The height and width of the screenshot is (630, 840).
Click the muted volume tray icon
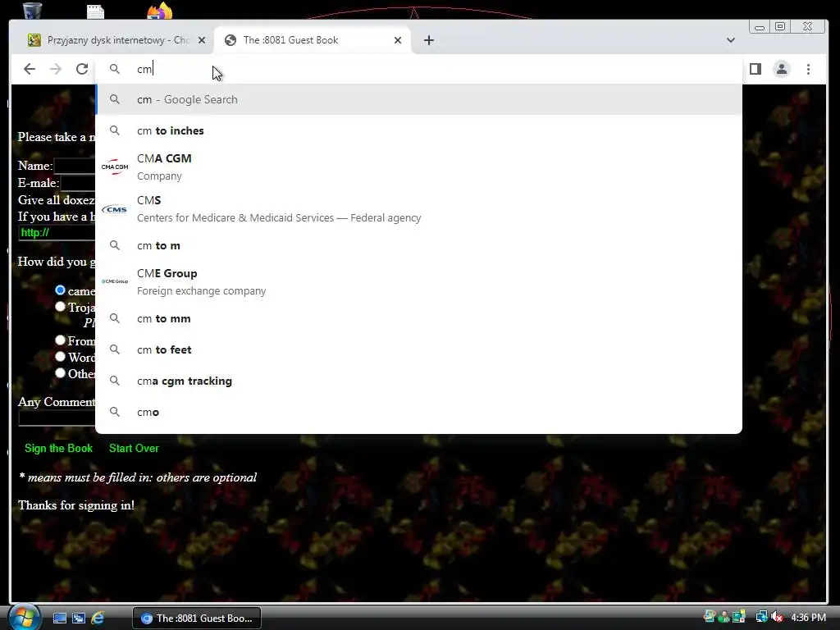(778, 617)
